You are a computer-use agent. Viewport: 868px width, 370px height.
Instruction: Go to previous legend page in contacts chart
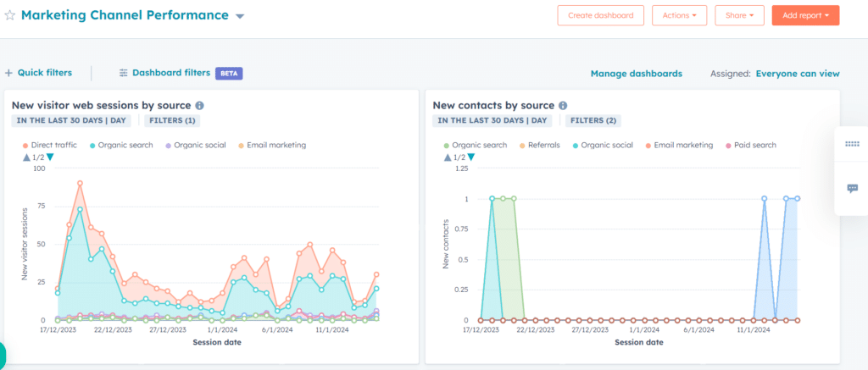tap(446, 157)
